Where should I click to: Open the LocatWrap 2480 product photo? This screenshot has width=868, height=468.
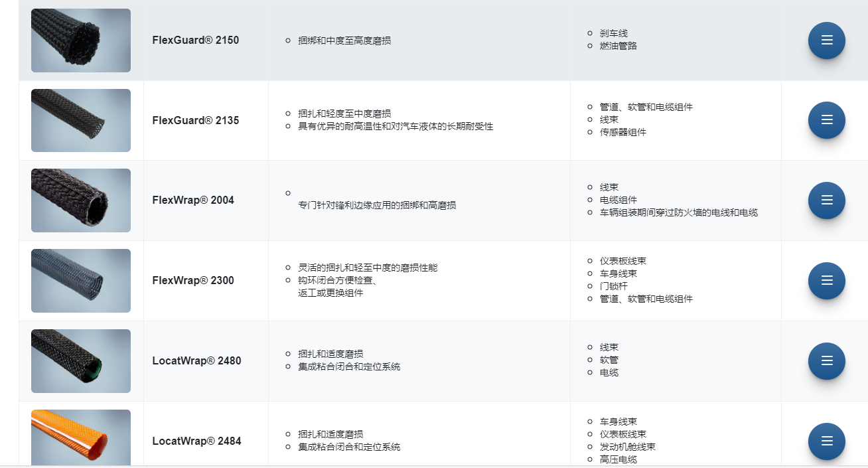click(x=81, y=361)
